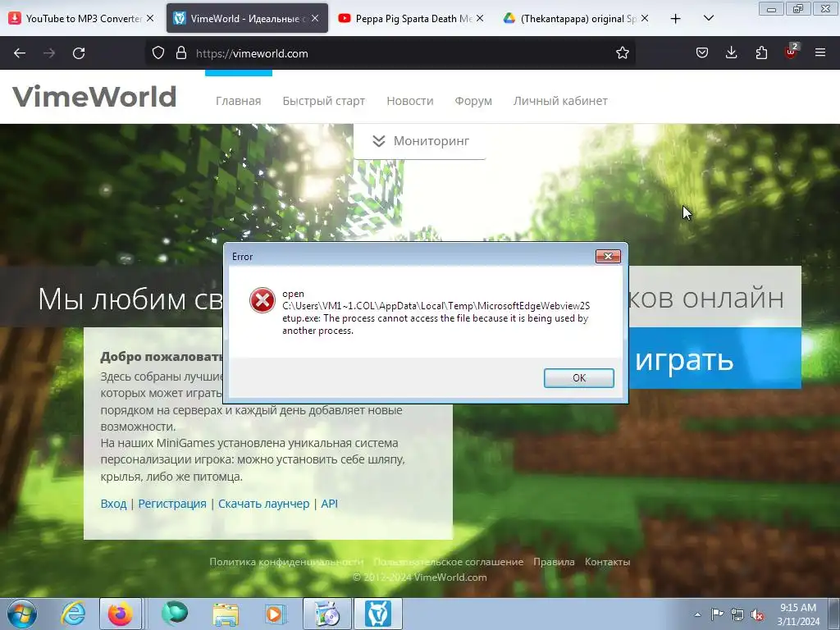This screenshot has width=840, height=630.
Task: Close the Thekantapapa Google Drive tab
Action: pos(645,18)
